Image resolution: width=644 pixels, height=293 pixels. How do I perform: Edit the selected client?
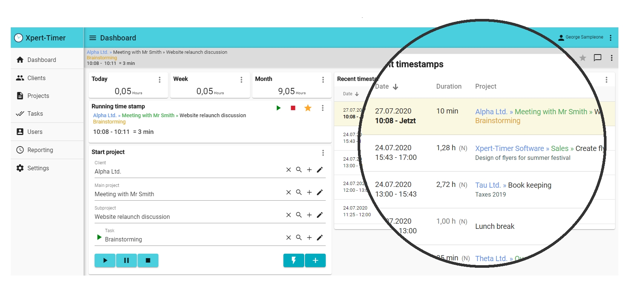click(x=320, y=170)
